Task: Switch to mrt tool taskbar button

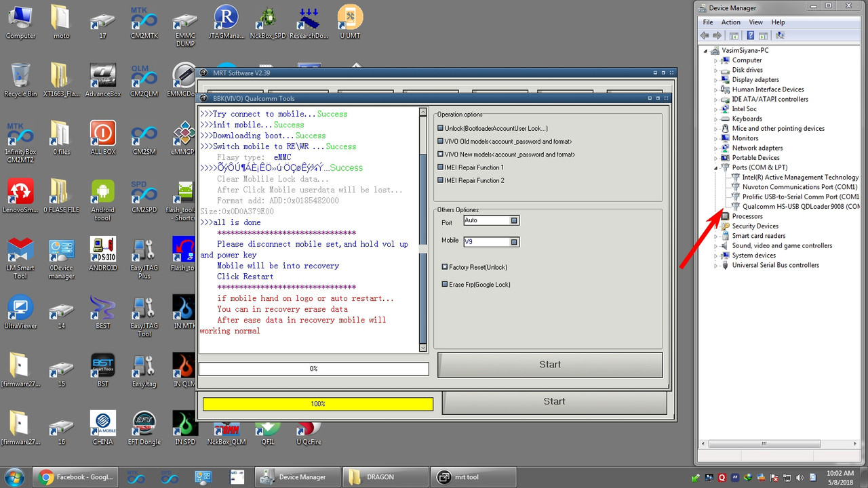Action: pos(472,477)
